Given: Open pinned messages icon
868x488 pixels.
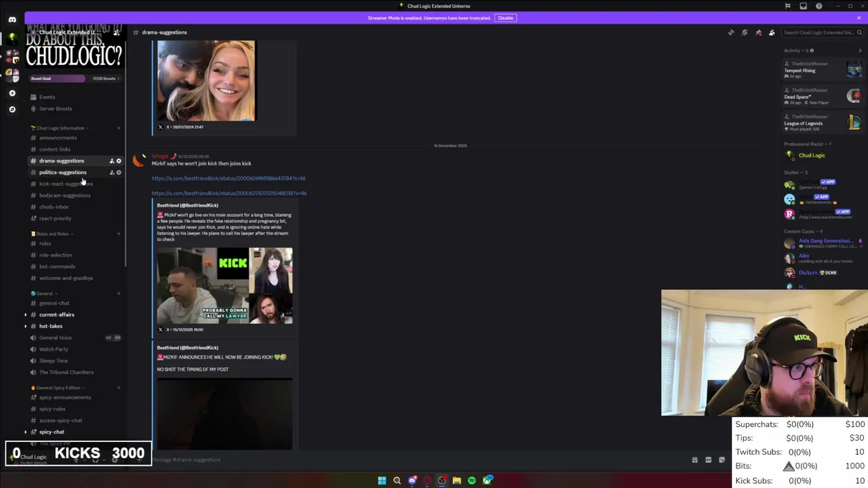Looking at the screenshot, I should pos(758,32).
